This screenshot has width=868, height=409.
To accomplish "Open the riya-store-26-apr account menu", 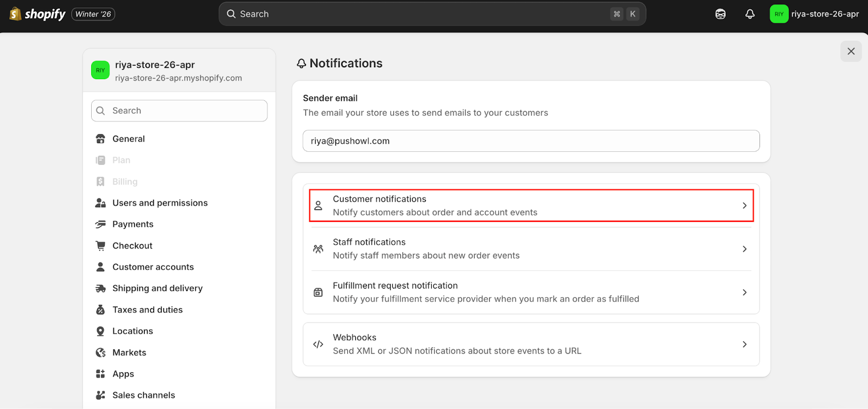I will [815, 14].
